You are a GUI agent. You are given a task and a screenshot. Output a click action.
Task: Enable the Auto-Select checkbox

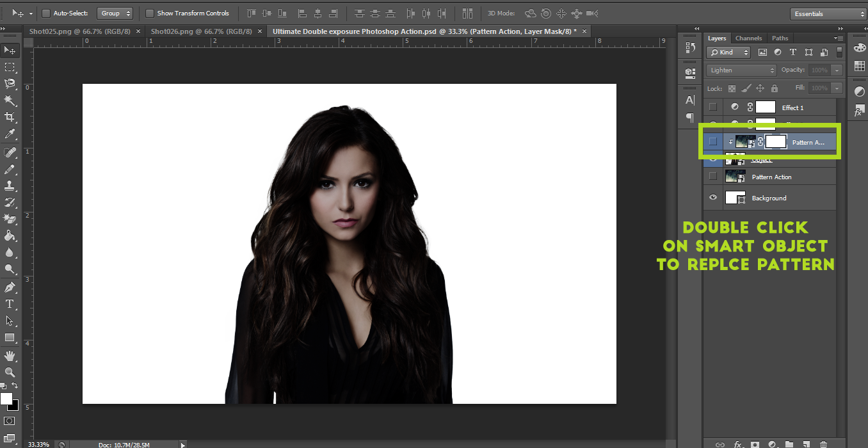[46, 13]
